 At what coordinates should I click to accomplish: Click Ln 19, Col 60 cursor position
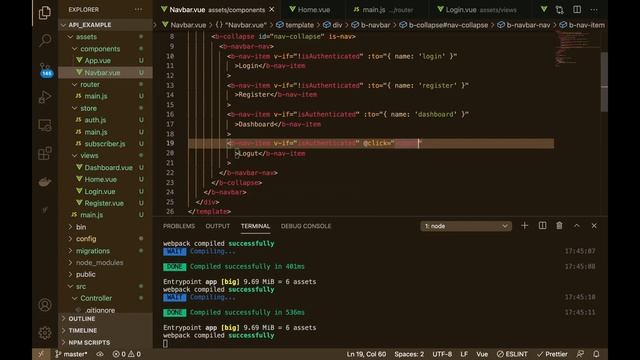pos(366,354)
